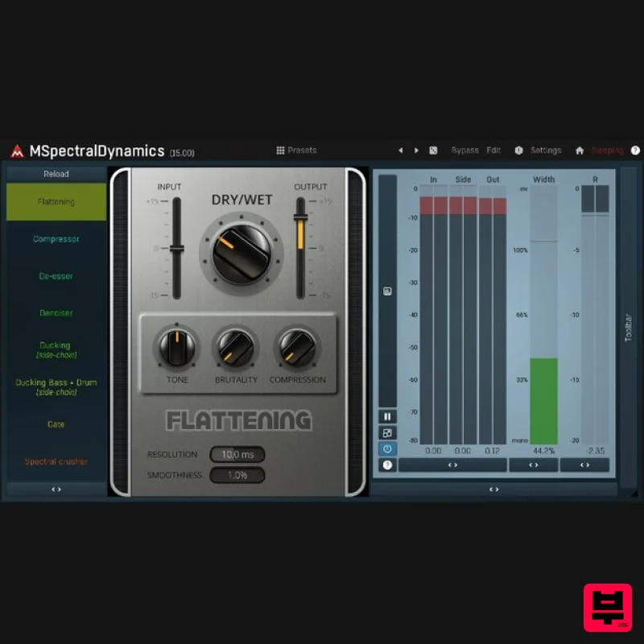Pause the meters display
The height and width of the screenshot is (644, 644).
pos(387,416)
